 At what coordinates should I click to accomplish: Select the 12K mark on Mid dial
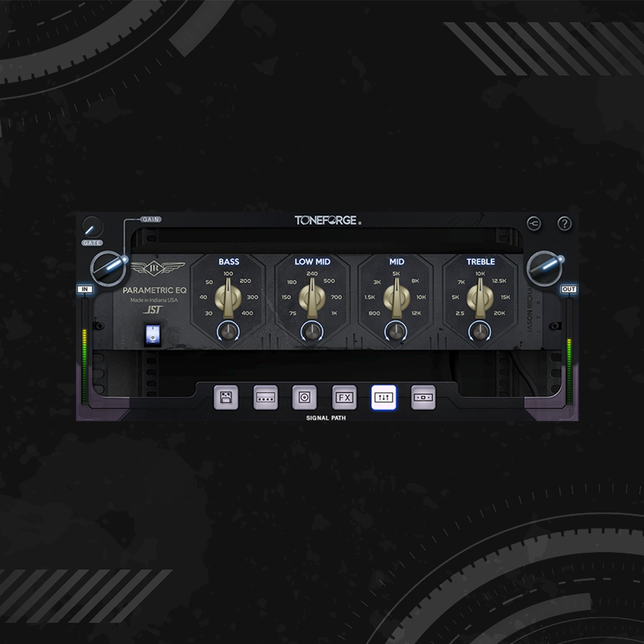[x=416, y=313]
